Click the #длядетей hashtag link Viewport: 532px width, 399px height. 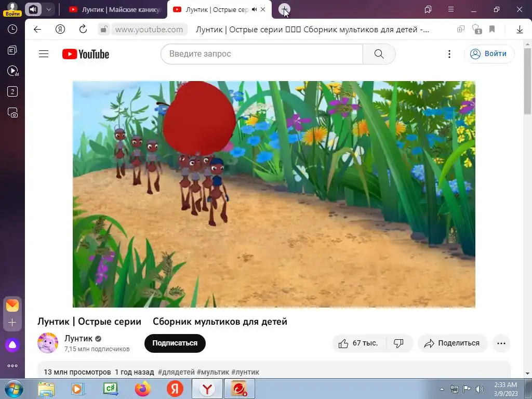[x=176, y=372]
